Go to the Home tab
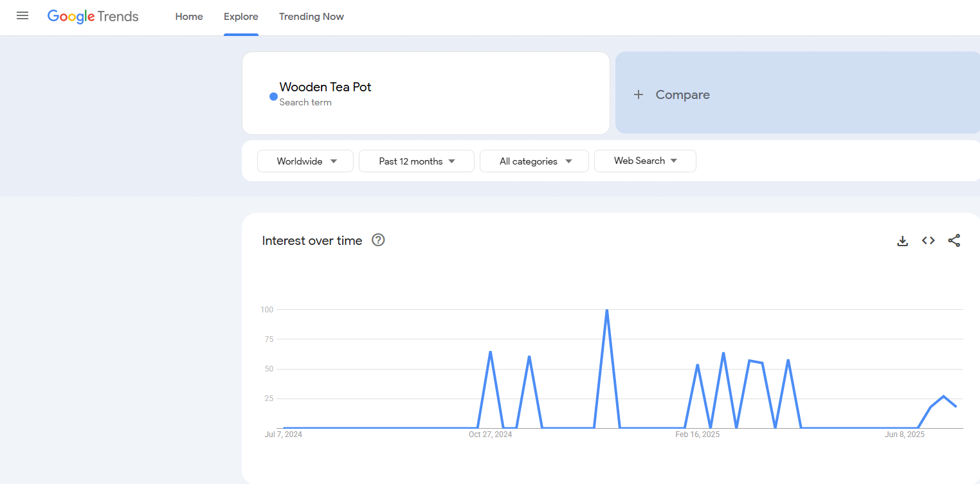 coord(189,17)
